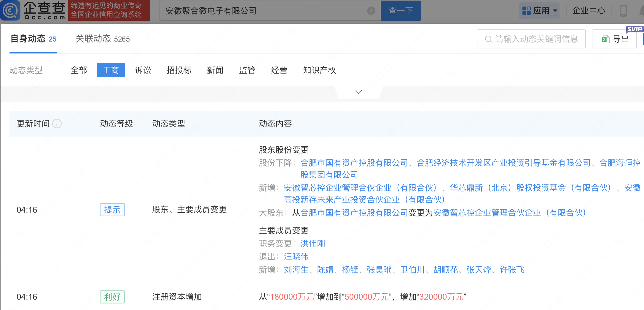644x310 pixels.
Task: Click the info icon beside 更新时间
Action: click(x=57, y=124)
